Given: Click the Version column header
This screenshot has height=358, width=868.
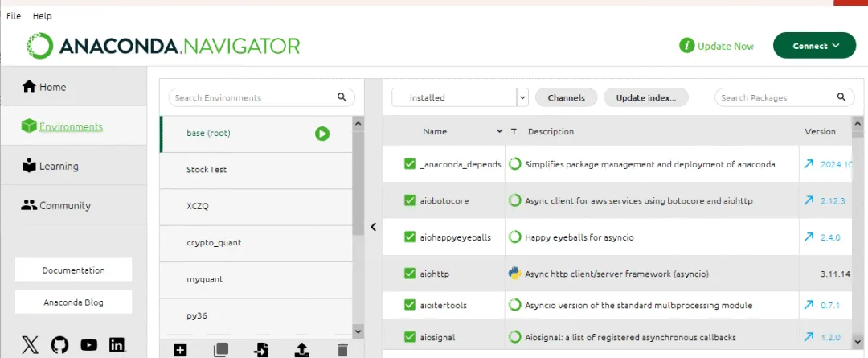Looking at the screenshot, I should [x=820, y=131].
